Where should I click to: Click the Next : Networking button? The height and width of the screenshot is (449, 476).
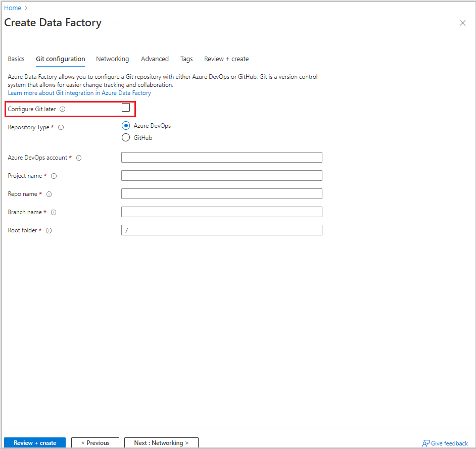(x=161, y=442)
